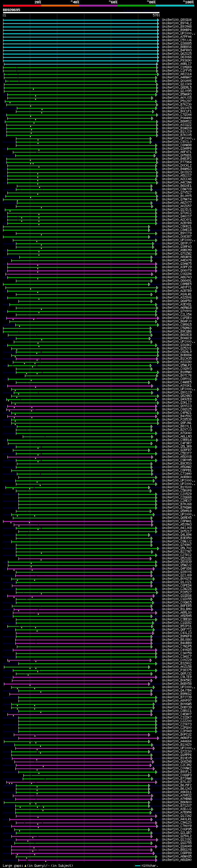The width and height of the screenshot is (197, 868).
Task: Select the UniRef100_C1MQ69 label
Action: 176,67
